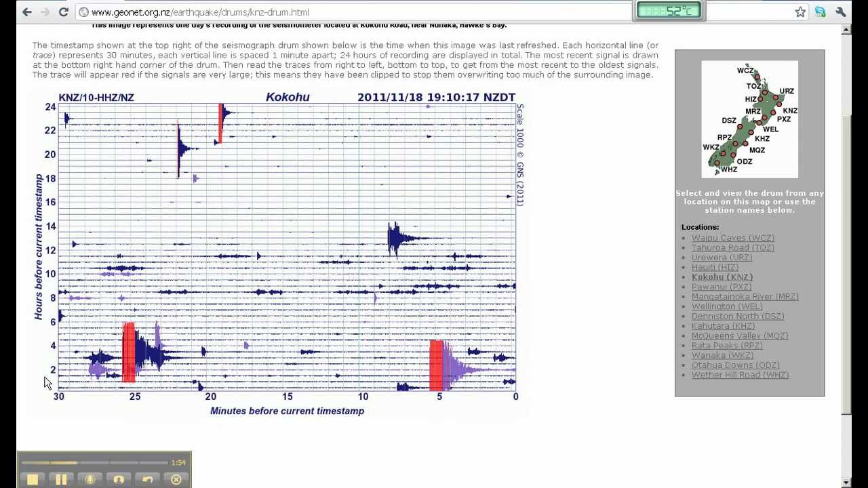Open the Wellington (WEL) station link
868x488 pixels.
tap(727, 306)
